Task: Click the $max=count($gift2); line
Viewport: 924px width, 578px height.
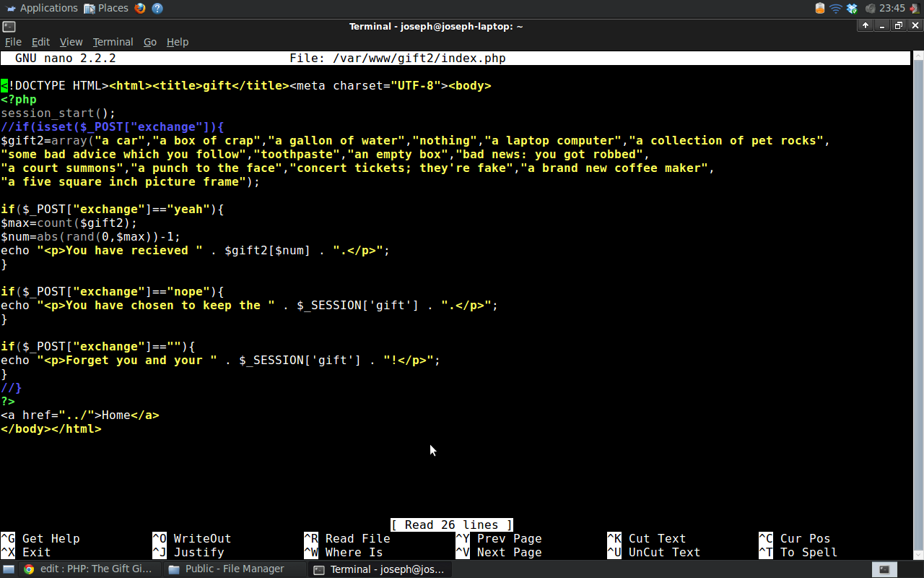Action: point(69,223)
